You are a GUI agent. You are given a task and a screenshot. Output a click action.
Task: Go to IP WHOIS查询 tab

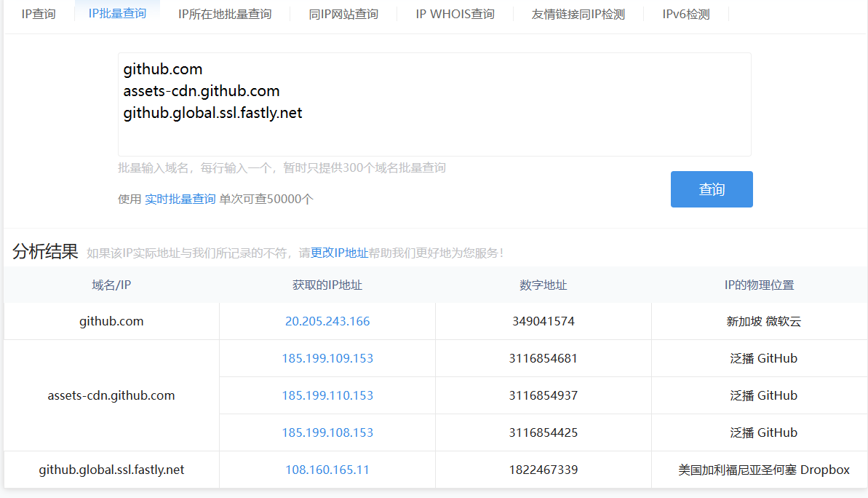[455, 14]
